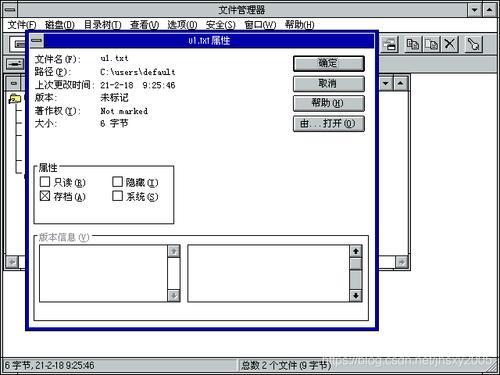Click the child window's left scroll arrow
Image resolution: width=500 pixels, height=375 pixels.
pos(12,262)
